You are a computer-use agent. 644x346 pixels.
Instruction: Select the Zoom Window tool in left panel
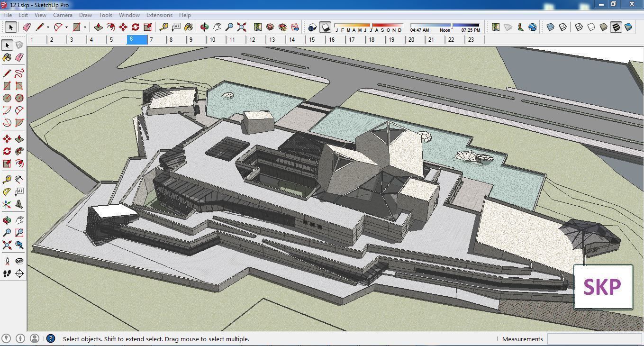coord(19,233)
